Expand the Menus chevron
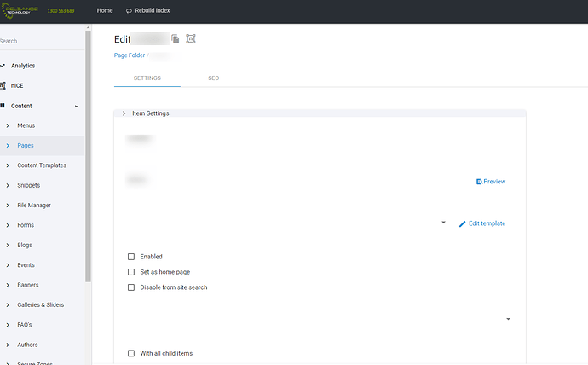588x365 pixels. pyautogui.click(x=8, y=125)
